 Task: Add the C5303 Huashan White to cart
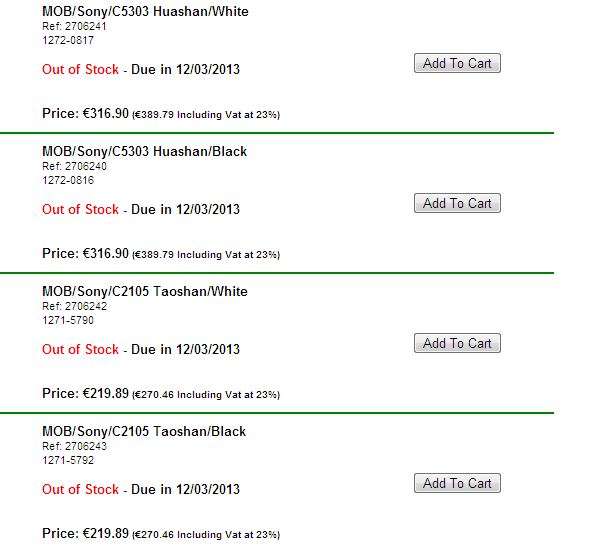tap(457, 63)
